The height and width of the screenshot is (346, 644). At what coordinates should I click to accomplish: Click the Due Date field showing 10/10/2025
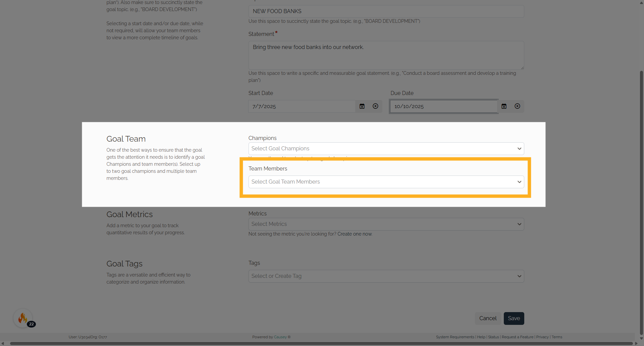pyautogui.click(x=444, y=106)
